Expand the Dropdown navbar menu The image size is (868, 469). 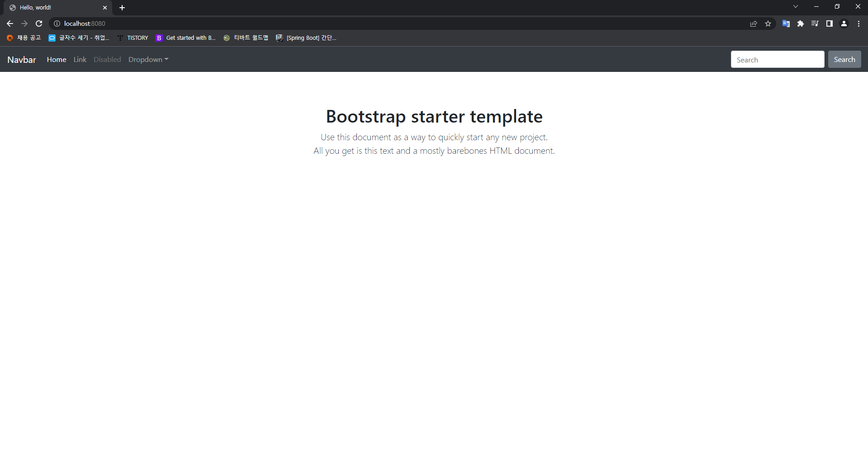[148, 60]
